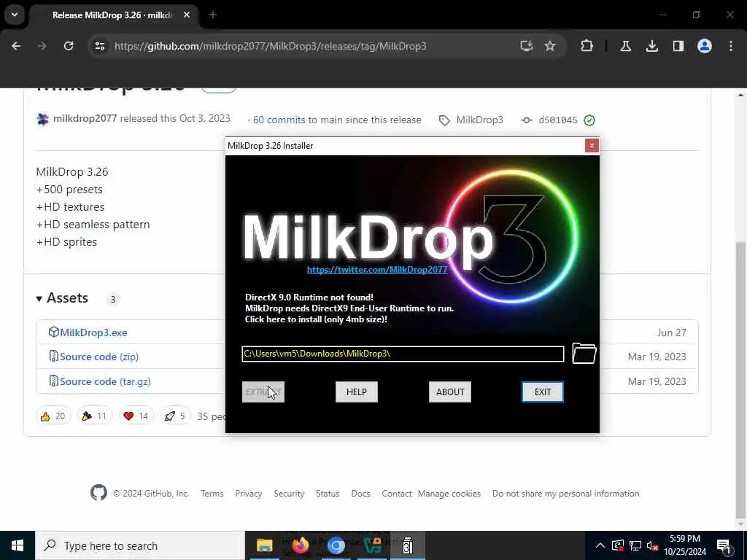Click the address bar URL
Screen dimensions: 747x560
[270, 46]
